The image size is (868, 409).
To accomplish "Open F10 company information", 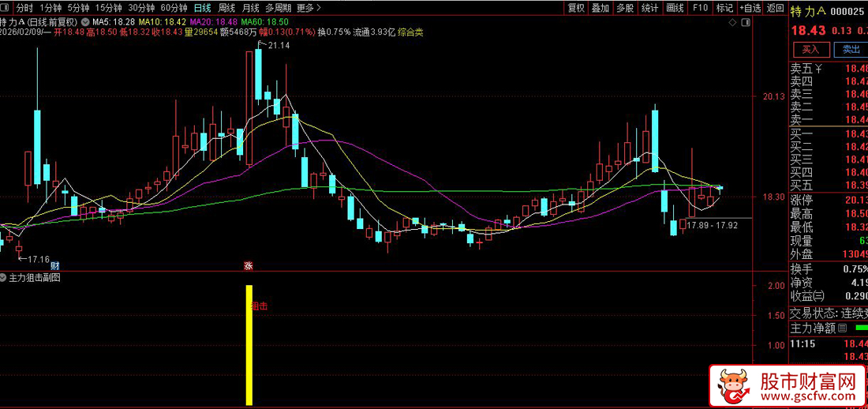I will 700,8.
